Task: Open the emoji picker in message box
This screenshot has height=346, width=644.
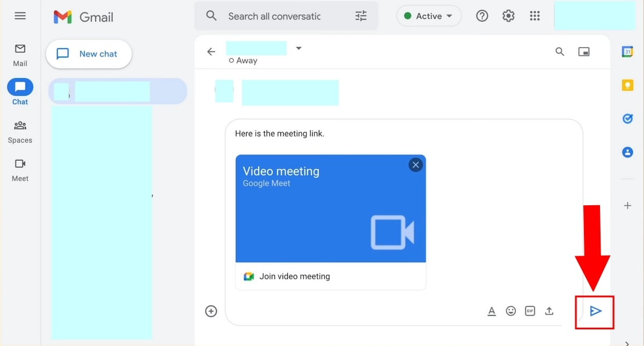Action: [x=511, y=311]
